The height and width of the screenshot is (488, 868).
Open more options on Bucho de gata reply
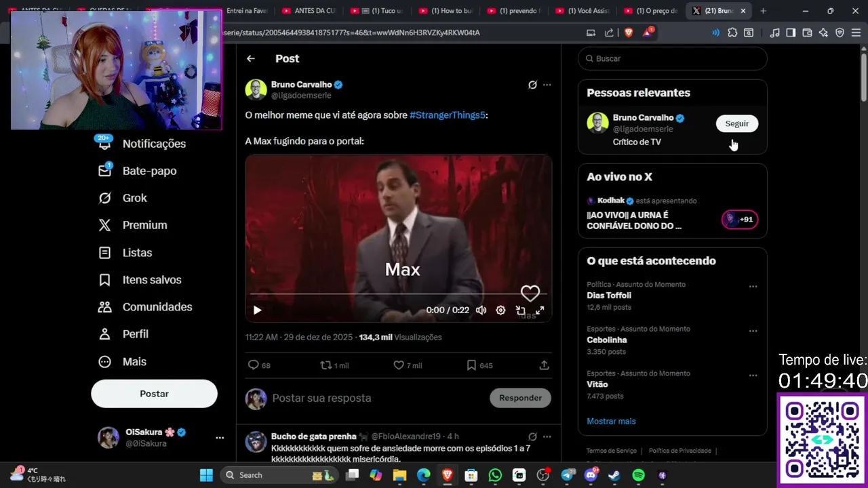547,436
